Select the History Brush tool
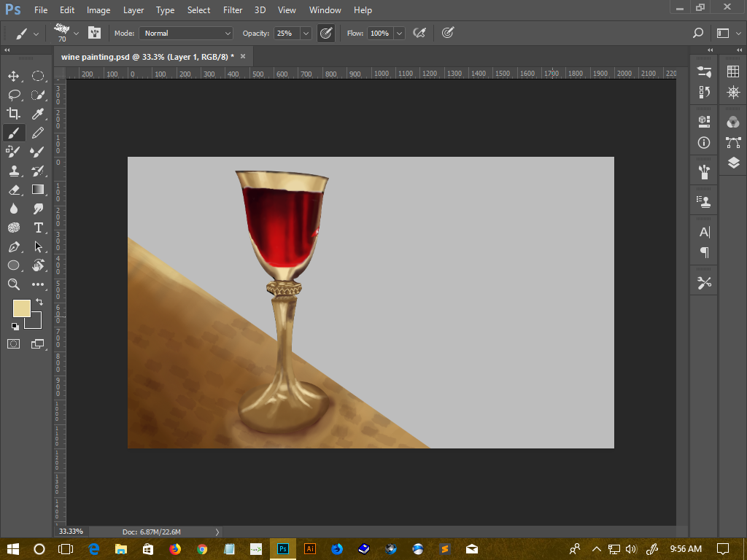The width and height of the screenshot is (747, 560). (38, 171)
